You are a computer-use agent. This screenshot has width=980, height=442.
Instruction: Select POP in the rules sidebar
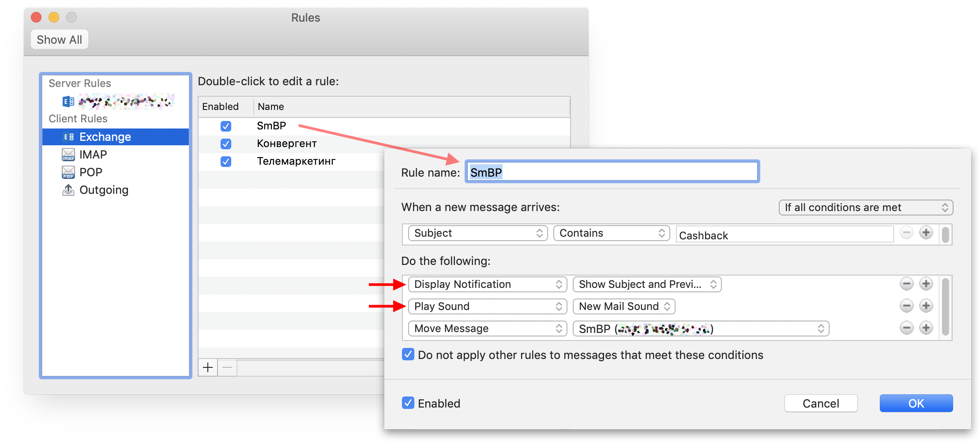click(x=91, y=172)
